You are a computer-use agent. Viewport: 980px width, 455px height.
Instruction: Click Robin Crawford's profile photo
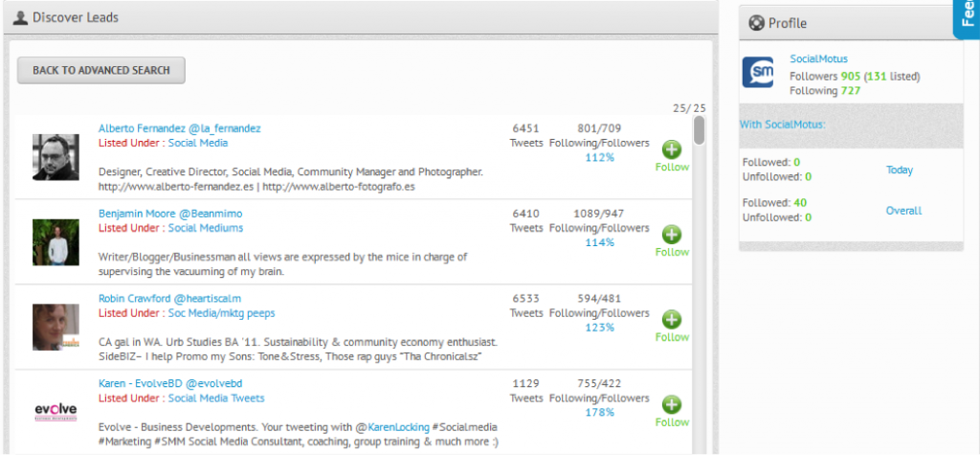pos(56,328)
